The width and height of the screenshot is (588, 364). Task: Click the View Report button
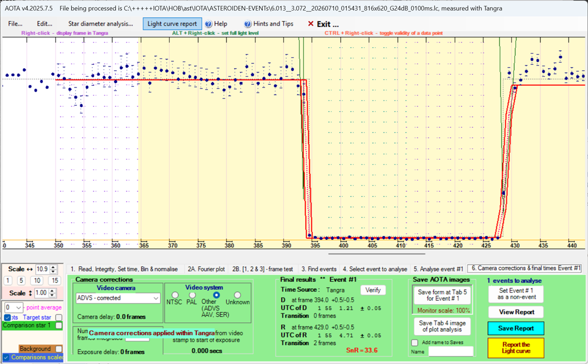coord(516,312)
